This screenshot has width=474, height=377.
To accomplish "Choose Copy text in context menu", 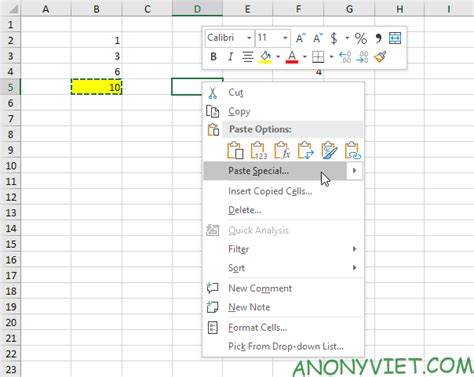I will (239, 112).
